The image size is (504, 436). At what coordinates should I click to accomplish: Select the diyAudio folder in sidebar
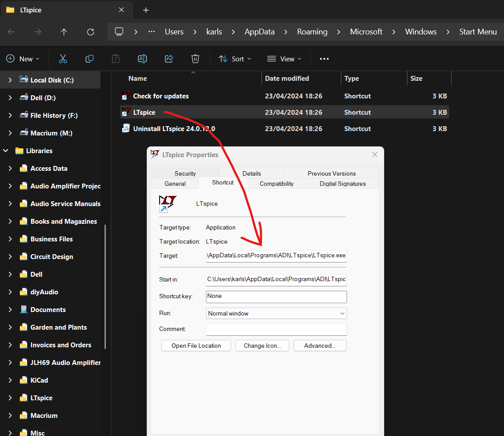point(44,292)
